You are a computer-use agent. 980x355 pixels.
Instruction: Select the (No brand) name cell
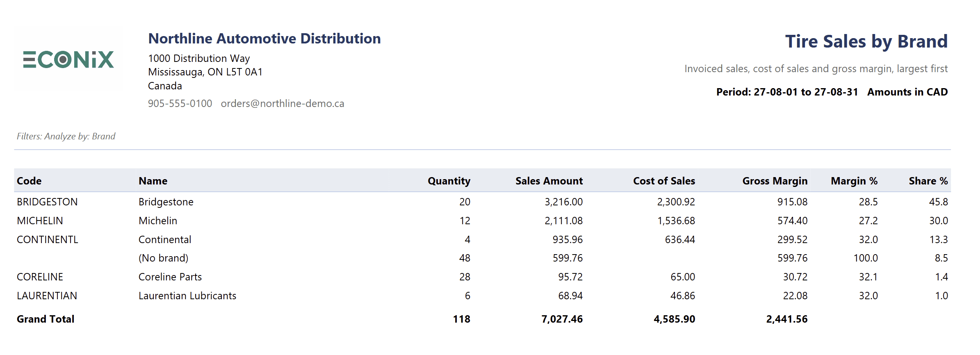coord(164,258)
